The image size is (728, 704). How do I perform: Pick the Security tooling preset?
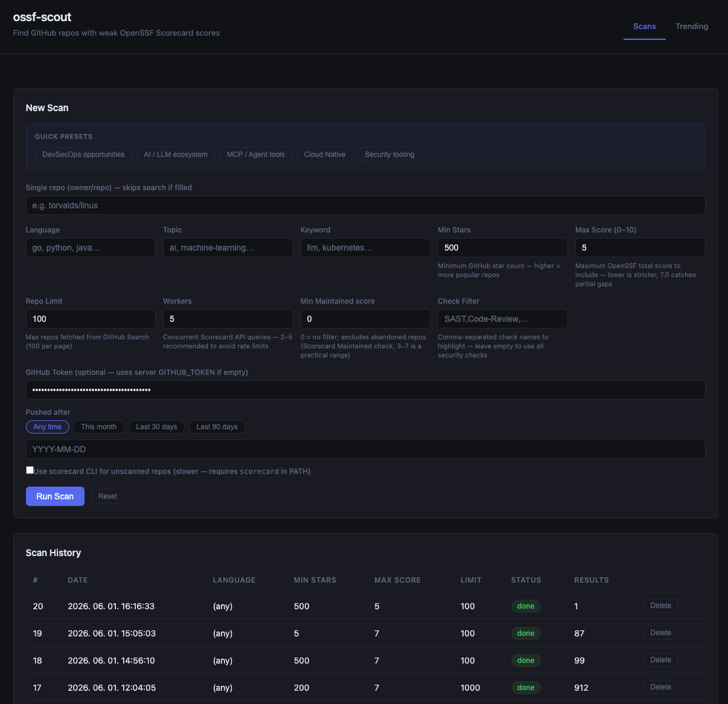(389, 155)
